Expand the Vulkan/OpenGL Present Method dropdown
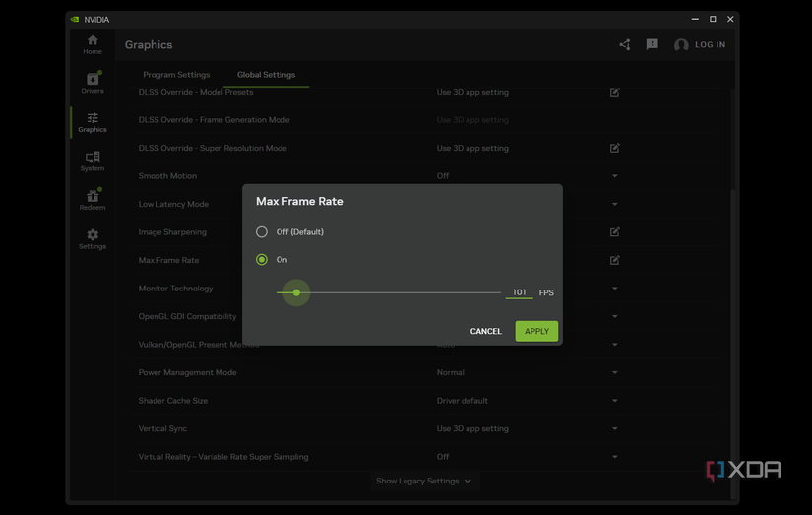812x515 pixels. point(615,344)
